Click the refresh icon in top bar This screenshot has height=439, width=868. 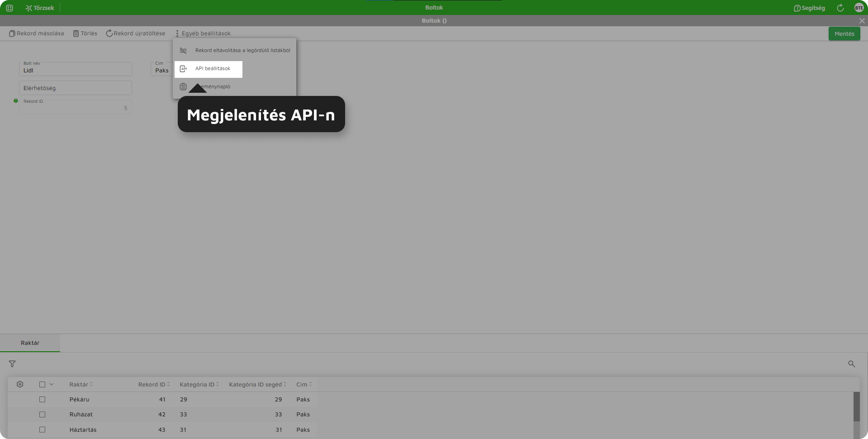(x=840, y=8)
